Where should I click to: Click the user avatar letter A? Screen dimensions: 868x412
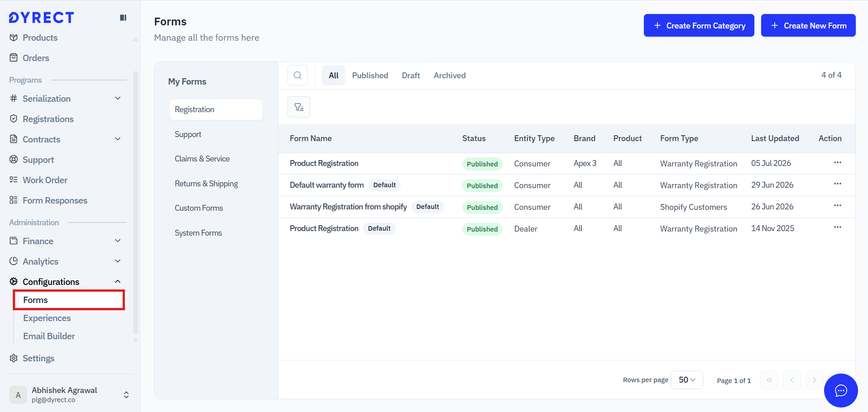pyautogui.click(x=18, y=395)
